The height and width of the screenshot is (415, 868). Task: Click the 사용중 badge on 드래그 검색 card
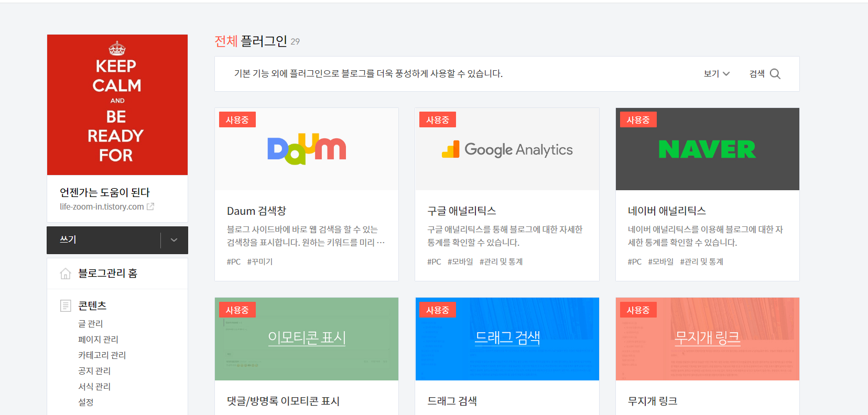point(438,310)
